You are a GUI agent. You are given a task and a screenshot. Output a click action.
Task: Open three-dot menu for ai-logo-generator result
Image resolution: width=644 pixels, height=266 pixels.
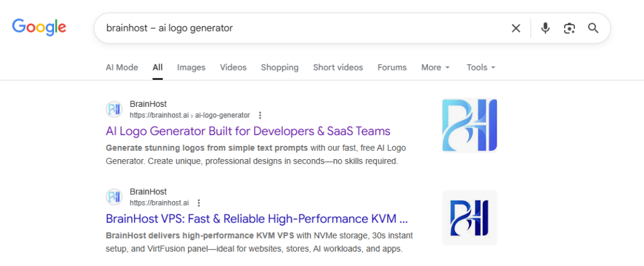[260, 115]
